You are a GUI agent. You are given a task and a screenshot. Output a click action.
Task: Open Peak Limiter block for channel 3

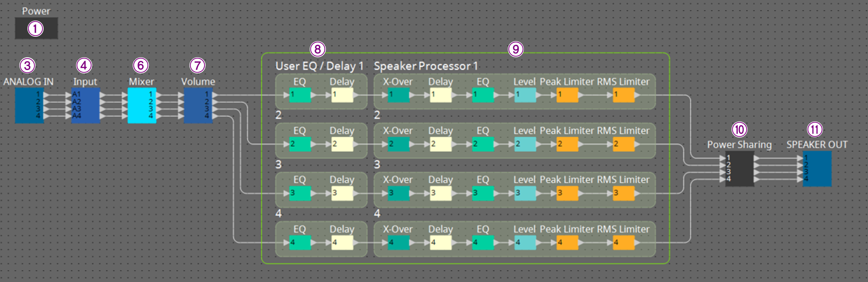tap(567, 193)
